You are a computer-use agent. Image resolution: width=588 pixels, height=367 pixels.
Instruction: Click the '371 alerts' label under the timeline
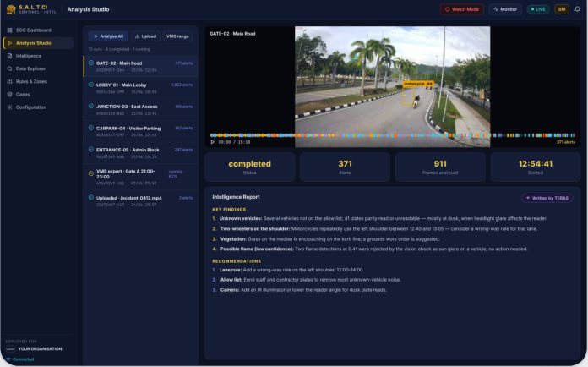point(566,142)
